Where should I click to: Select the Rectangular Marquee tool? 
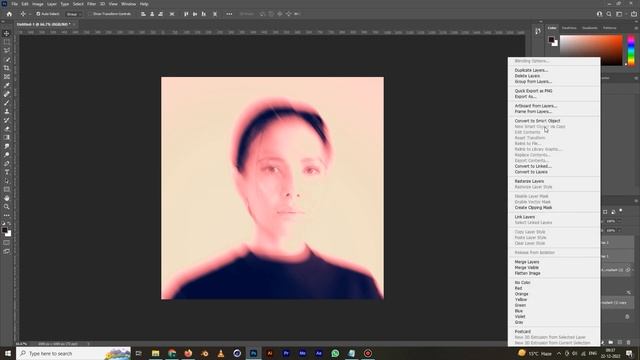pos(7,42)
